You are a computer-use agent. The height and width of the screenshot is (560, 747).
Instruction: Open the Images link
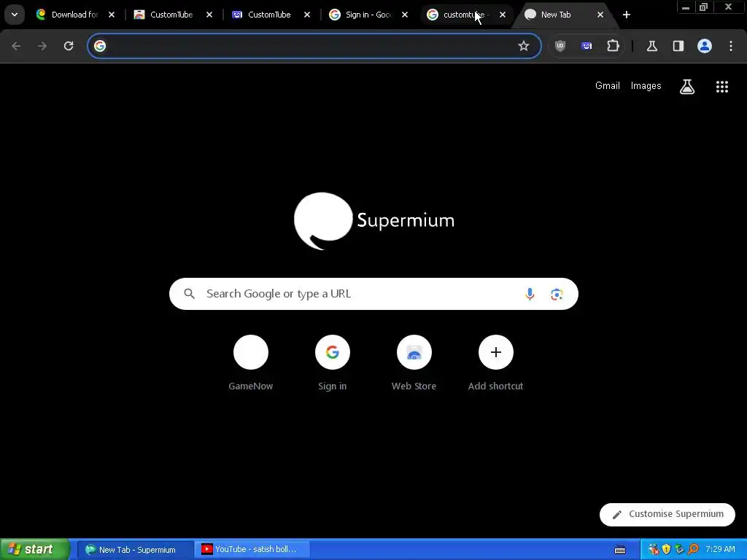646,86
